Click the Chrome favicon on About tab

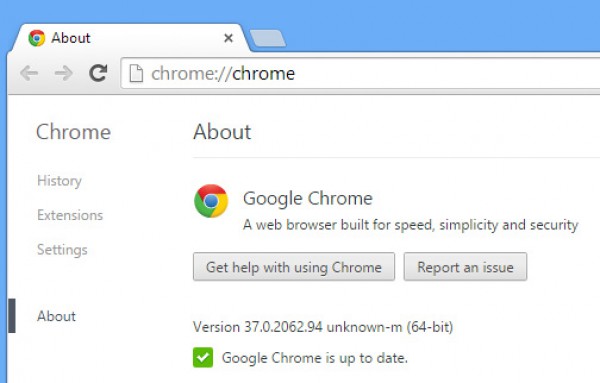[37, 38]
